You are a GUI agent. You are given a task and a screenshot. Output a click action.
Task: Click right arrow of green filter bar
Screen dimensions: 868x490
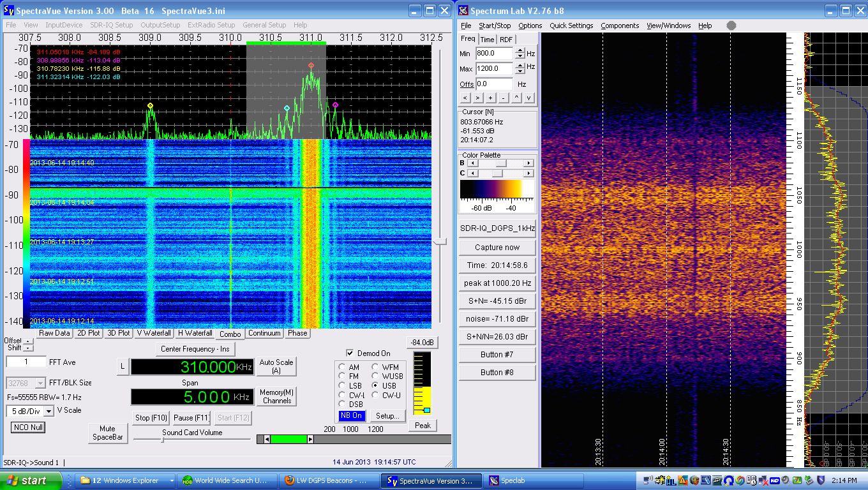pos(310,439)
